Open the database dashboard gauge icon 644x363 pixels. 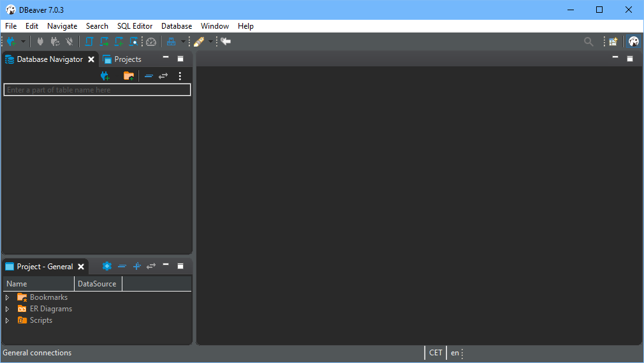coord(151,41)
